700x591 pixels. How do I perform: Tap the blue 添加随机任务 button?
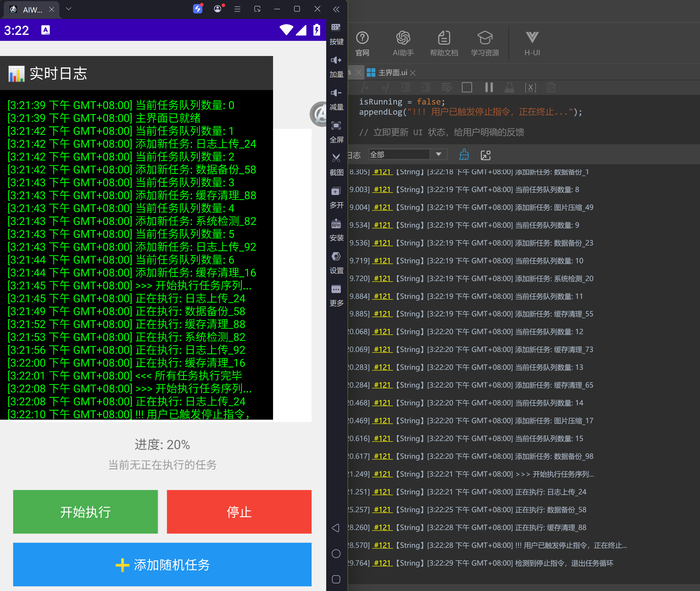(x=162, y=564)
